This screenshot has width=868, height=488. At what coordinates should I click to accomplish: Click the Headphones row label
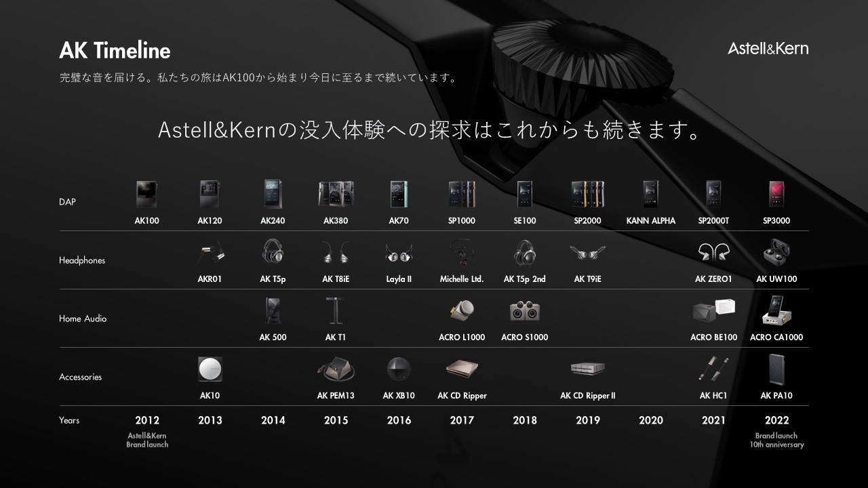(x=82, y=260)
